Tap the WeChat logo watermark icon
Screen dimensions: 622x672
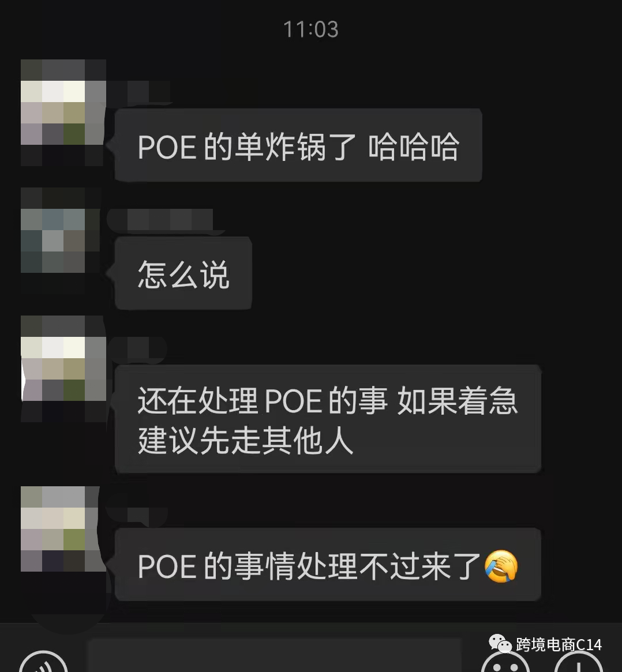(x=500, y=644)
